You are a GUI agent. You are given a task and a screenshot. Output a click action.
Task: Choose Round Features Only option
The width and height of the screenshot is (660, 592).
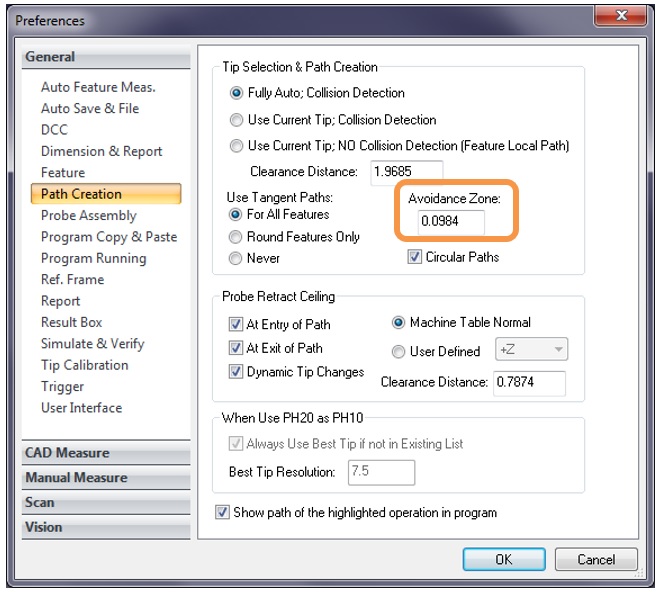pyautogui.click(x=235, y=237)
